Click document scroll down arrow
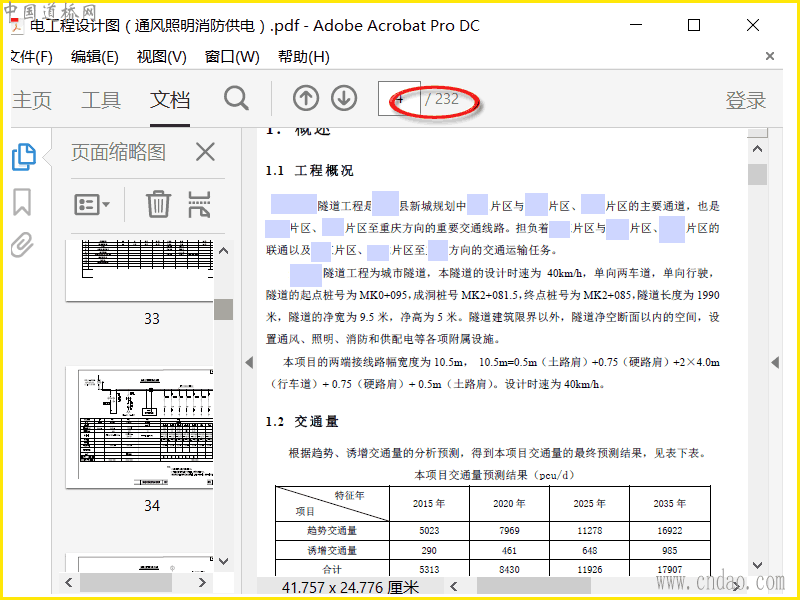This screenshot has height=600, width=800. tap(758, 565)
